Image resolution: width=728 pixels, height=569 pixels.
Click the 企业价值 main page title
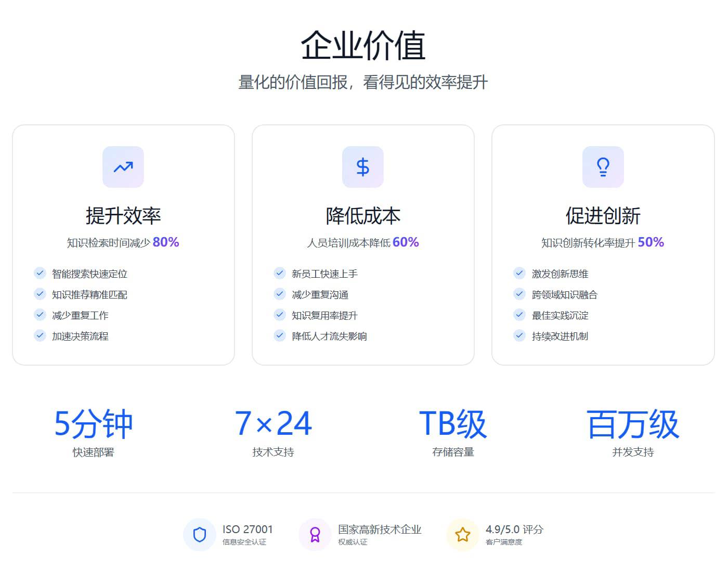(363, 45)
